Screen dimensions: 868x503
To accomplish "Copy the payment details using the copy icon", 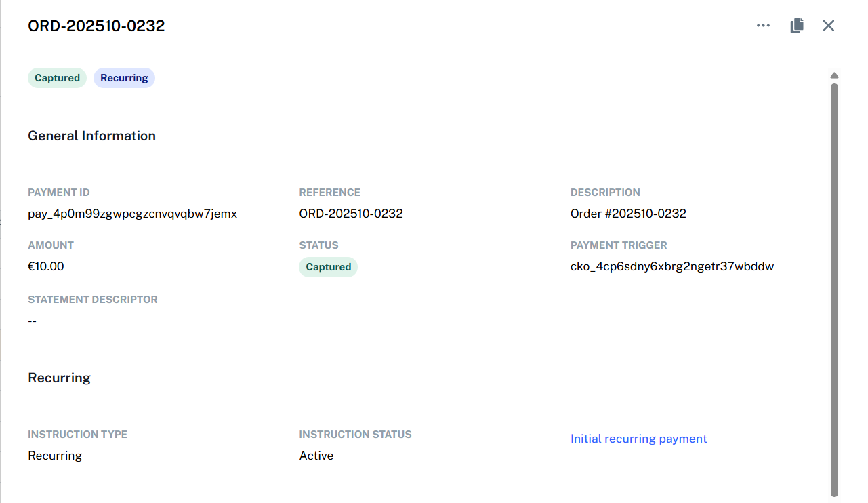I will (796, 25).
